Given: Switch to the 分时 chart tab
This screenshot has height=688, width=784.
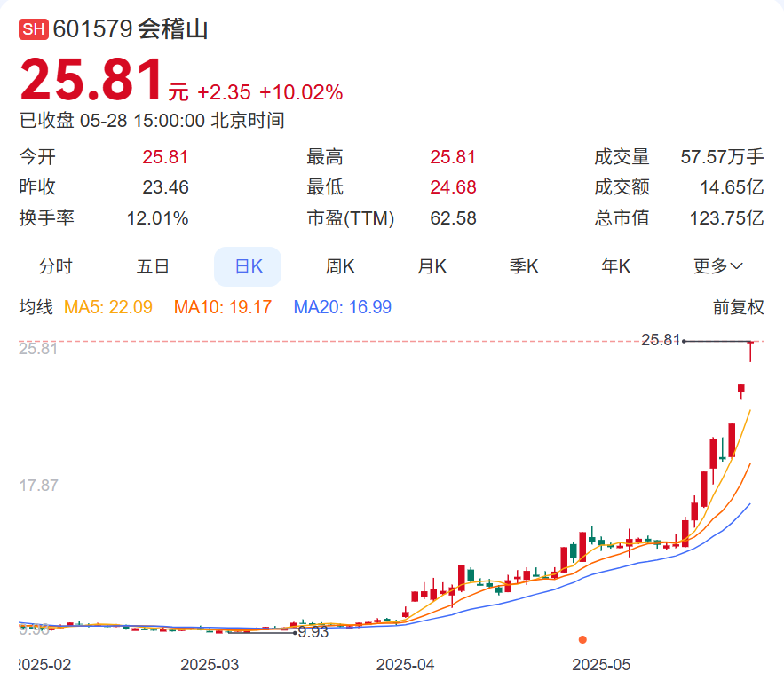Looking at the screenshot, I should click(x=56, y=266).
